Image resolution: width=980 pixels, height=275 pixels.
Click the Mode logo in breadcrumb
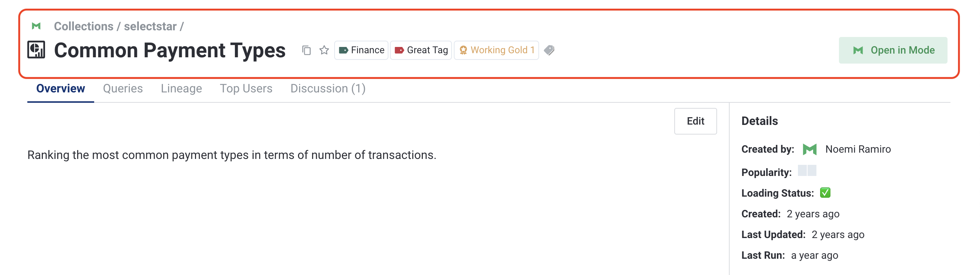coord(36,26)
